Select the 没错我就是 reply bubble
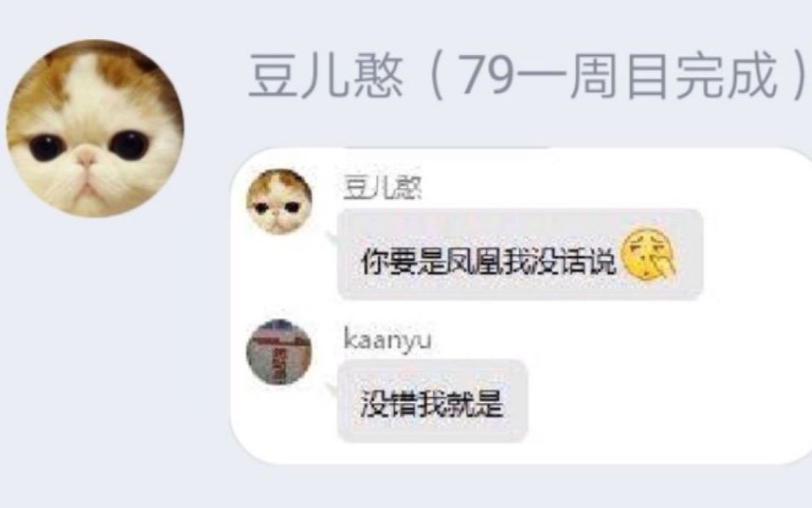Viewport: 812px width, 508px height. click(432, 400)
